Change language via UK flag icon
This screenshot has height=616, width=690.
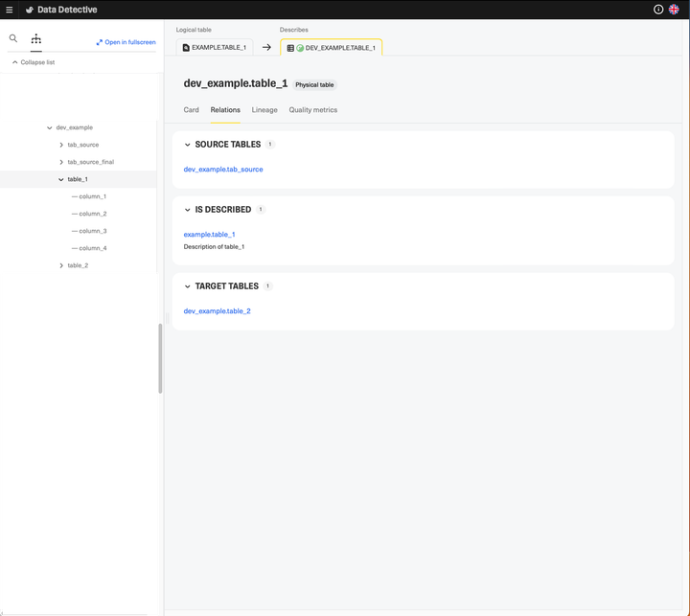674,10
